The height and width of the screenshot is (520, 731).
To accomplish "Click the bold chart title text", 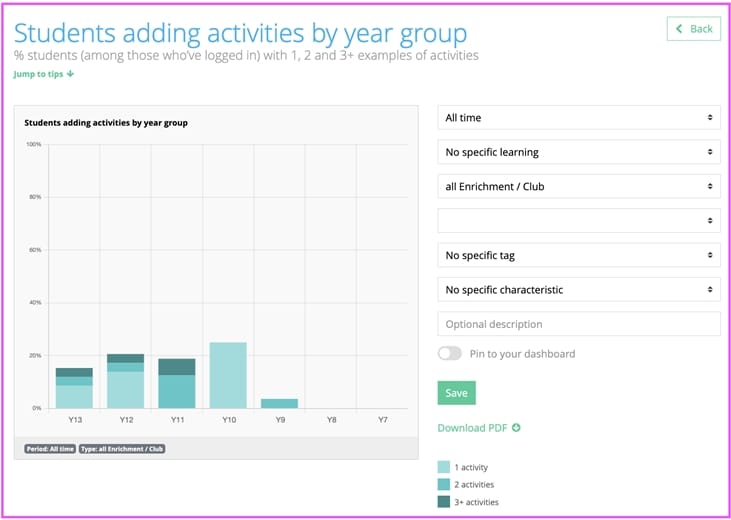I will click(106, 123).
